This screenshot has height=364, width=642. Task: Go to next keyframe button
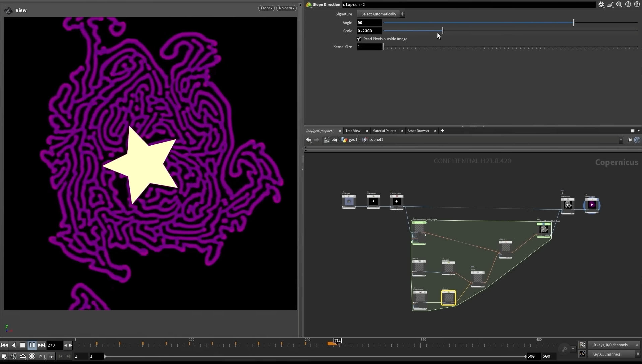pos(68,356)
